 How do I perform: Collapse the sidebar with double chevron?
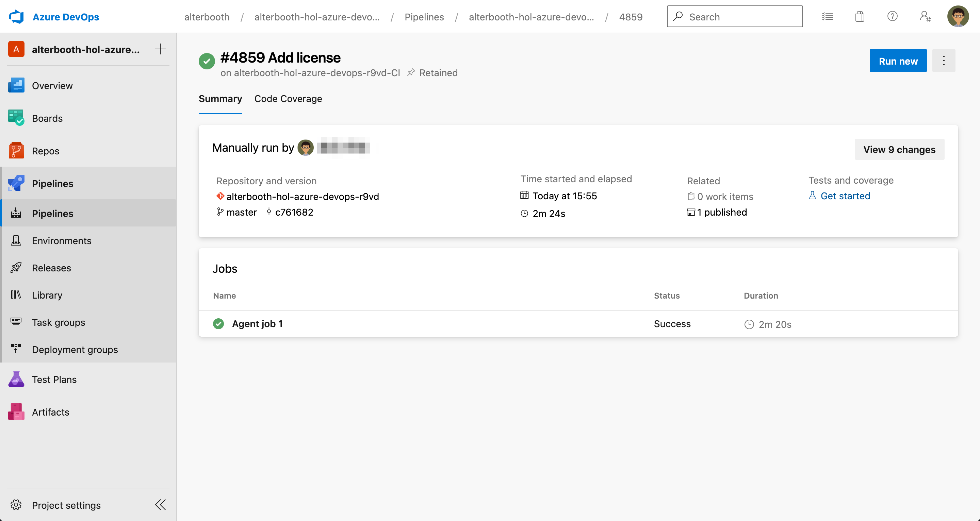click(160, 505)
